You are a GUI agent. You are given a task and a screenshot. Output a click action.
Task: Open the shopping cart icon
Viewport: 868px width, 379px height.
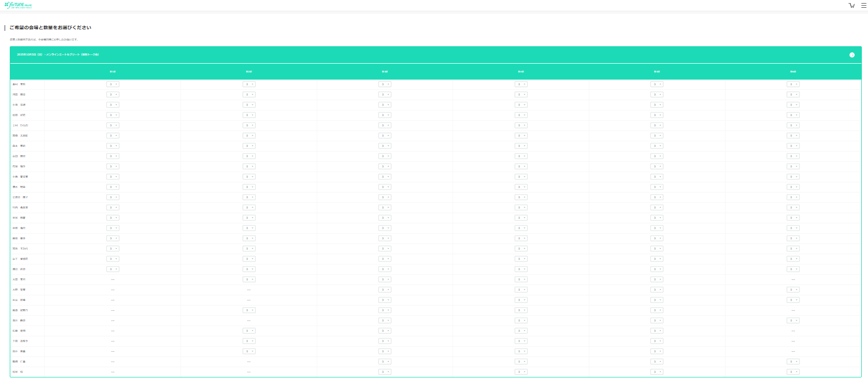pos(852,5)
